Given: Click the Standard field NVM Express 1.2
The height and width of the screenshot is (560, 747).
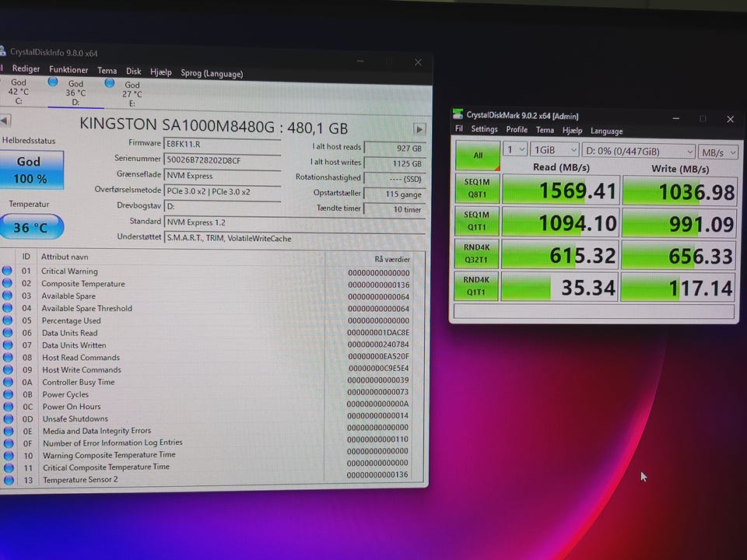Looking at the screenshot, I should (x=294, y=222).
